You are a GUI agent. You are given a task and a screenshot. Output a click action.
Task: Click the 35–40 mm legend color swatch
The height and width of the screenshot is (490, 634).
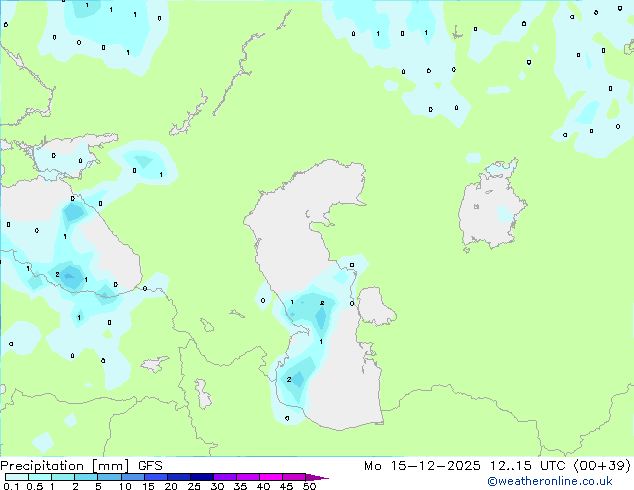pyautogui.click(x=248, y=477)
